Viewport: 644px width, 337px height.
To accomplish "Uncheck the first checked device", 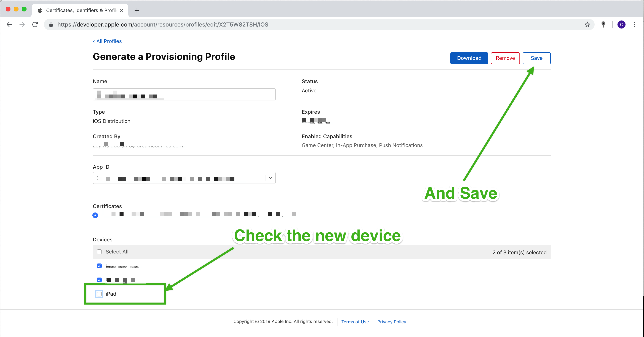I will [x=99, y=266].
